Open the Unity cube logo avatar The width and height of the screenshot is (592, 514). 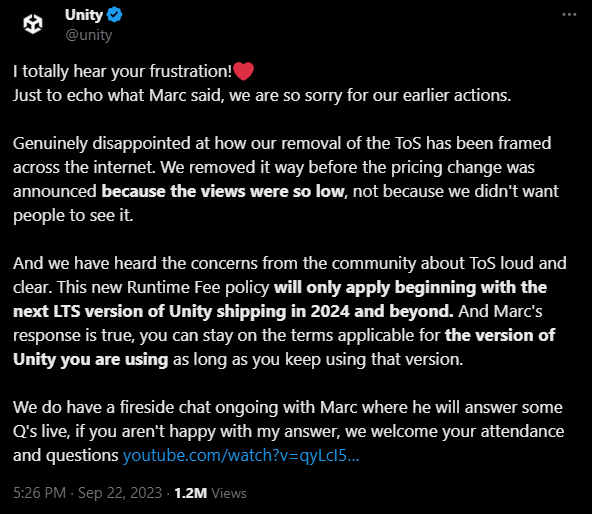[x=33, y=24]
